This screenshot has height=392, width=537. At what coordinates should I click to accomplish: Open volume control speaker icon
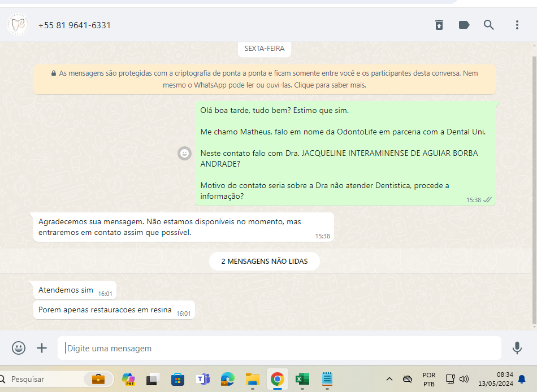[x=464, y=379]
